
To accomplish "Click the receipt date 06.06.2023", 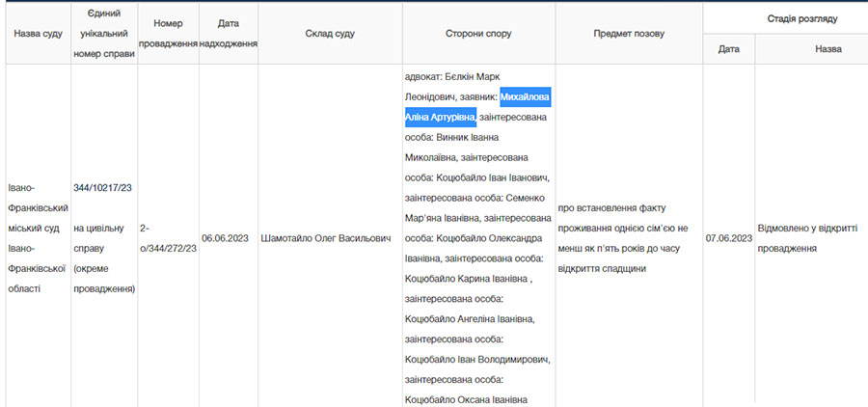I will (226, 237).
